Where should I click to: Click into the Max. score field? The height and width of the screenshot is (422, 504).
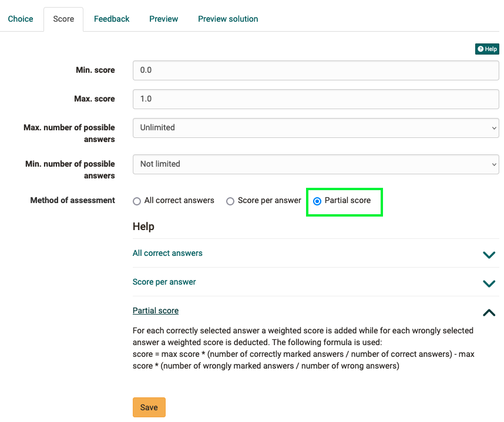click(315, 99)
